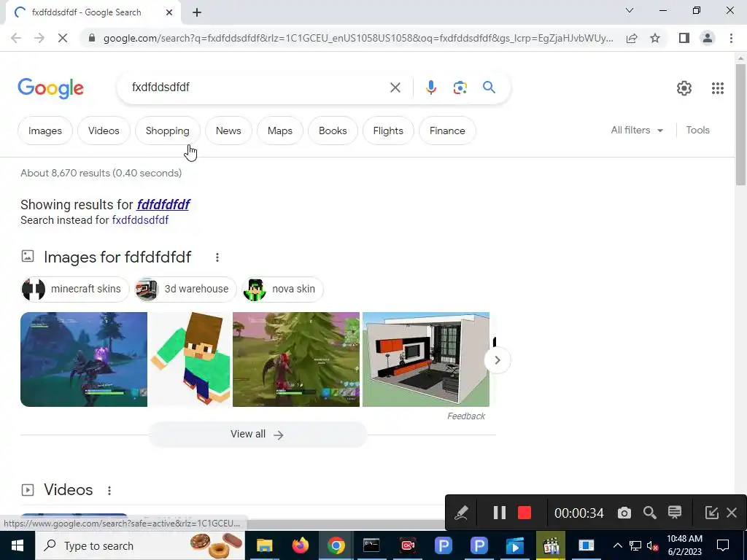
Task: Select the 3d warehouse chip
Action: coord(185,289)
